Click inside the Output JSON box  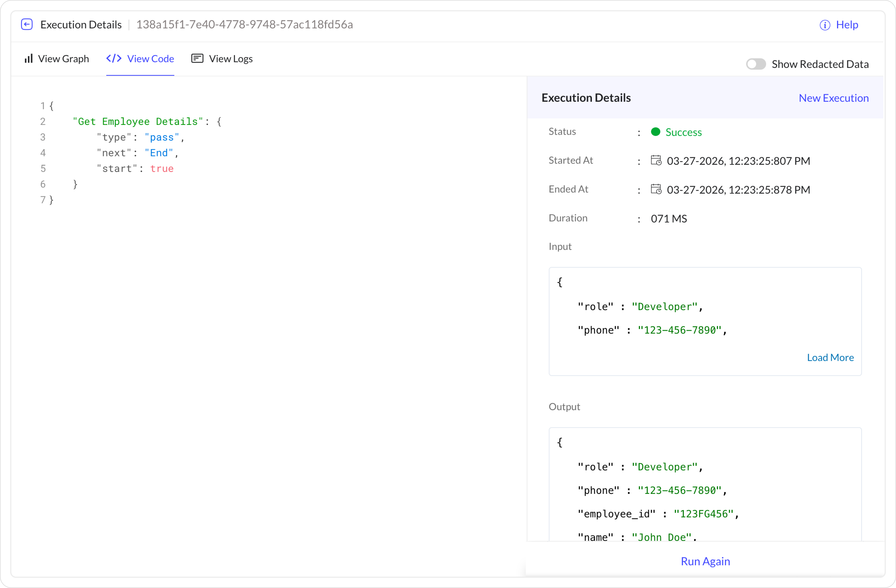click(x=705, y=489)
